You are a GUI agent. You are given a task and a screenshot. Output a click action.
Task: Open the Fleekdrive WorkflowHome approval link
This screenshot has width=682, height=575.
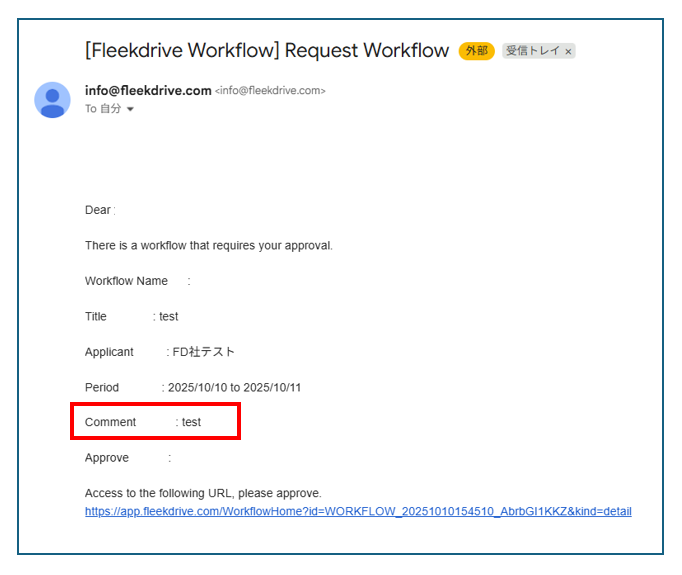pos(358,511)
